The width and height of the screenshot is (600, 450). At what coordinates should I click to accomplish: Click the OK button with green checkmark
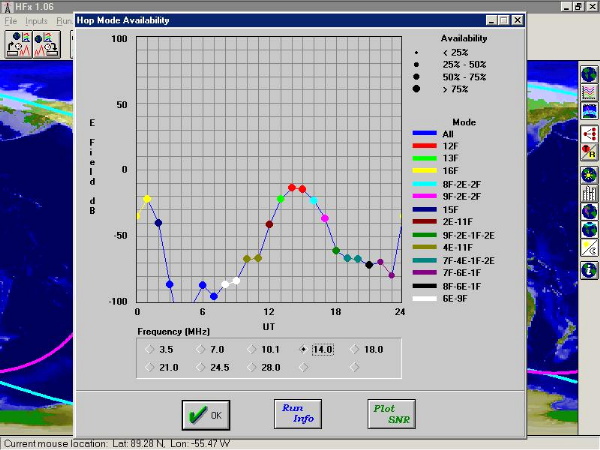(x=206, y=415)
